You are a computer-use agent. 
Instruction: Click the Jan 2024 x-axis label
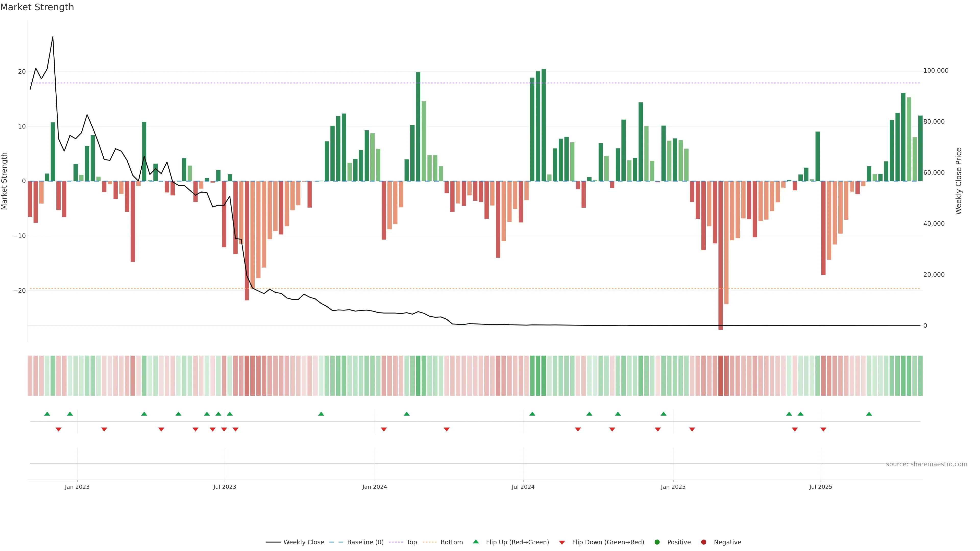pos(375,487)
